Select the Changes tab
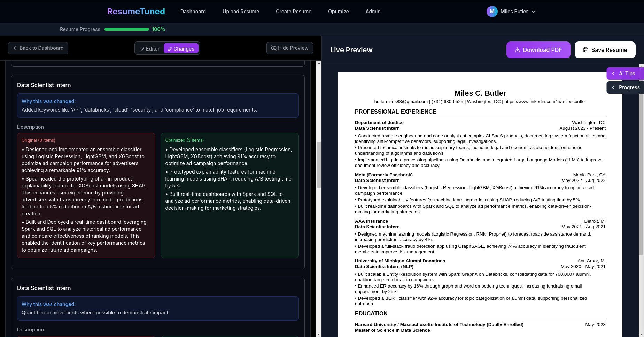Viewport: 644px width, 337px height. pyautogui.click(x=181, y=49)
